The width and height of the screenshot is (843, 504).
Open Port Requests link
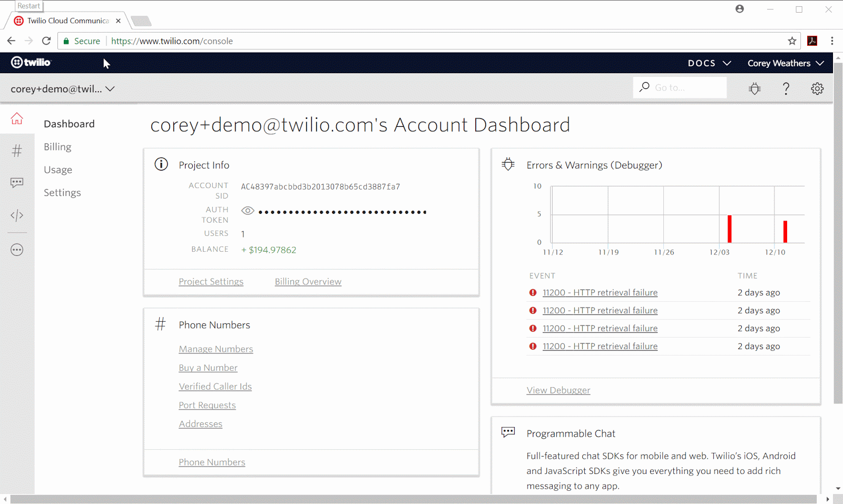pos(207,405)
